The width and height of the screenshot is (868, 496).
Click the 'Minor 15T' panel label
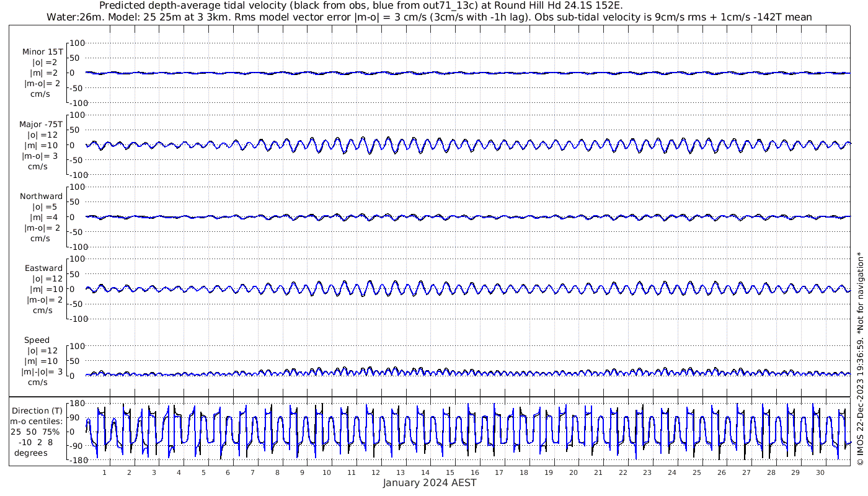[42, 52]
